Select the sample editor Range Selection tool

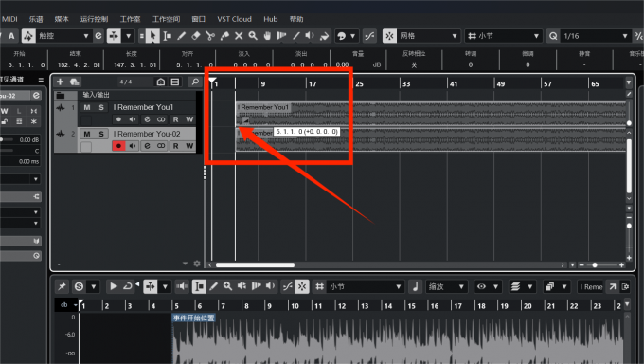coord(199,286)
